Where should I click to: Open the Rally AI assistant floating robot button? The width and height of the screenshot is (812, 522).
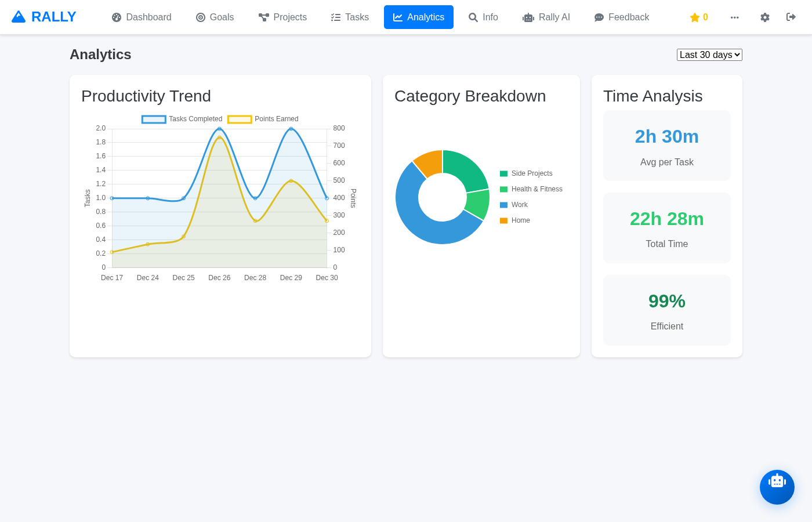pyautogui.click(x=777, y=487)
